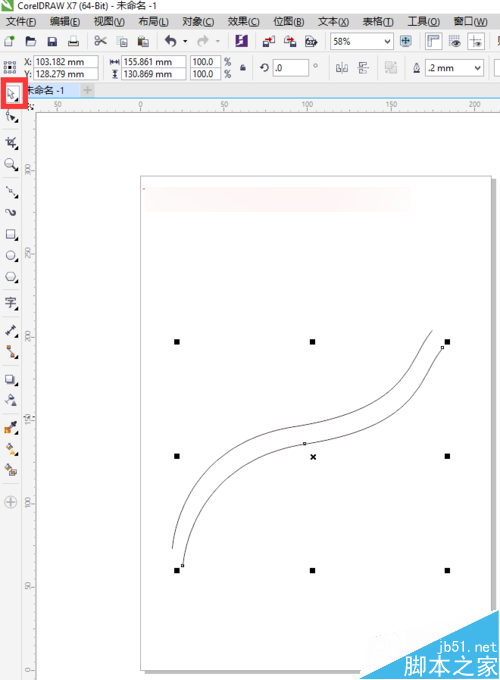Open 文件(F) menu
500x680 pixels.
click(21, 22)
